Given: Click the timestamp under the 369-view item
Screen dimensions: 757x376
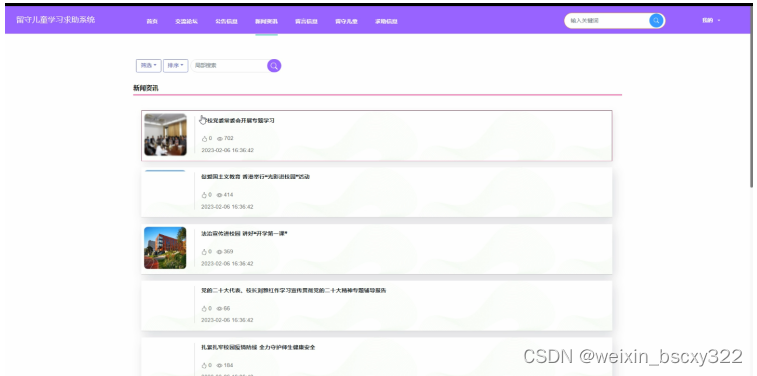Looking at the screenshot, I should coord(227,264).
